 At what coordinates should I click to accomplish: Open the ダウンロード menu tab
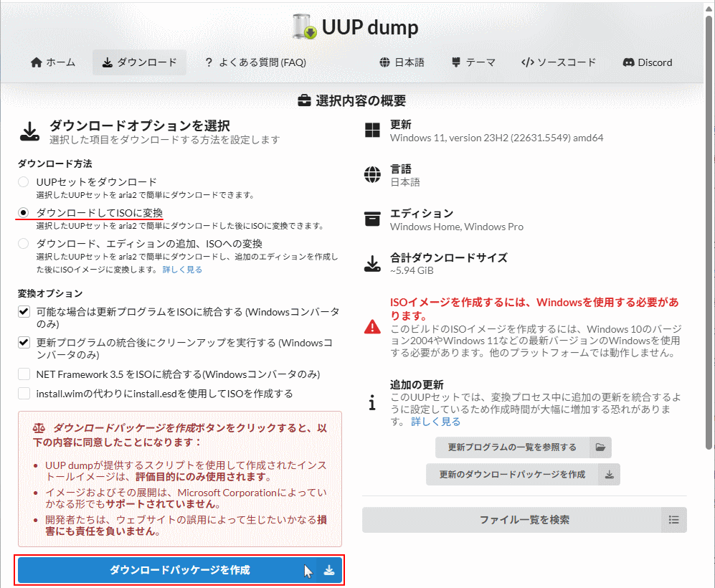[x=140, y=62]
